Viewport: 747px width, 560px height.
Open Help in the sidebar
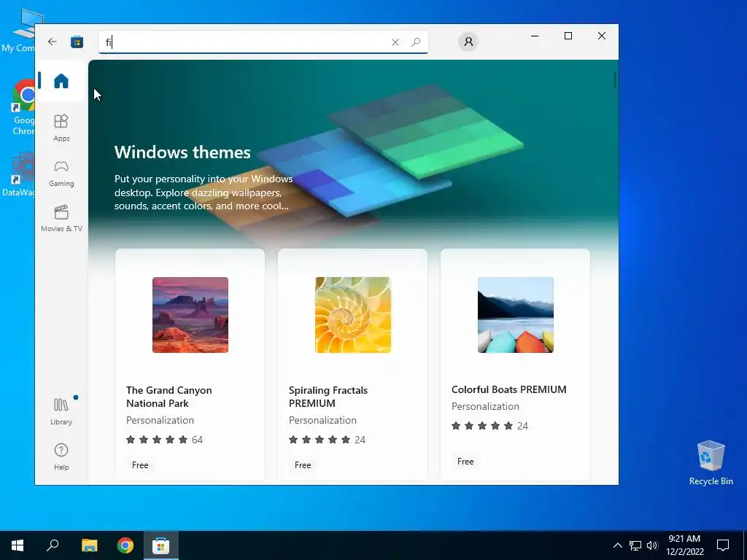61,456
